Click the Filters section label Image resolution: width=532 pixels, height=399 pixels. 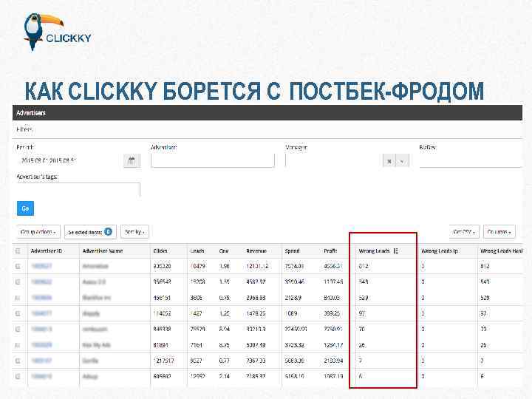click(24, 129)
